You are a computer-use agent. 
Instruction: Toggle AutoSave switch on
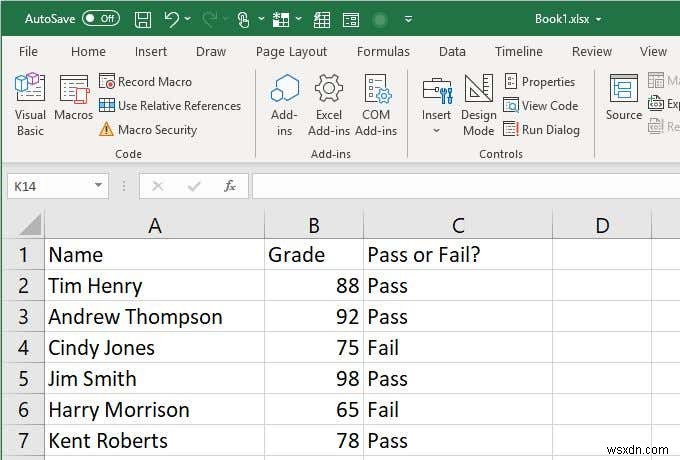101,19
